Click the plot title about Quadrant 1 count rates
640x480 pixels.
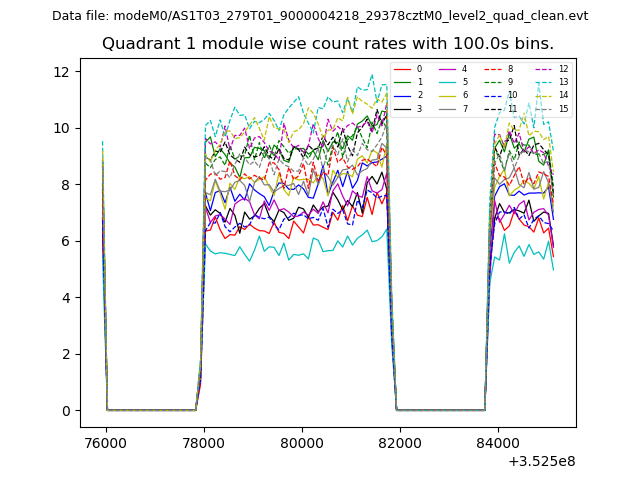pos(328,44)
